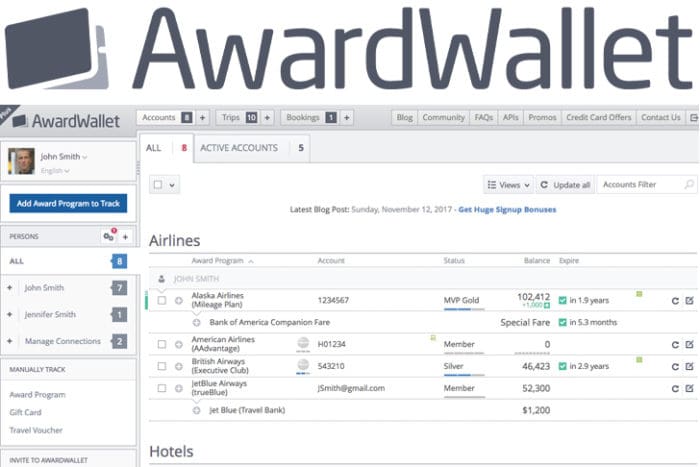The height and width of the screenshot is (467, 700).
Task: Click the plus icon beside Trips
Action: 267,117
